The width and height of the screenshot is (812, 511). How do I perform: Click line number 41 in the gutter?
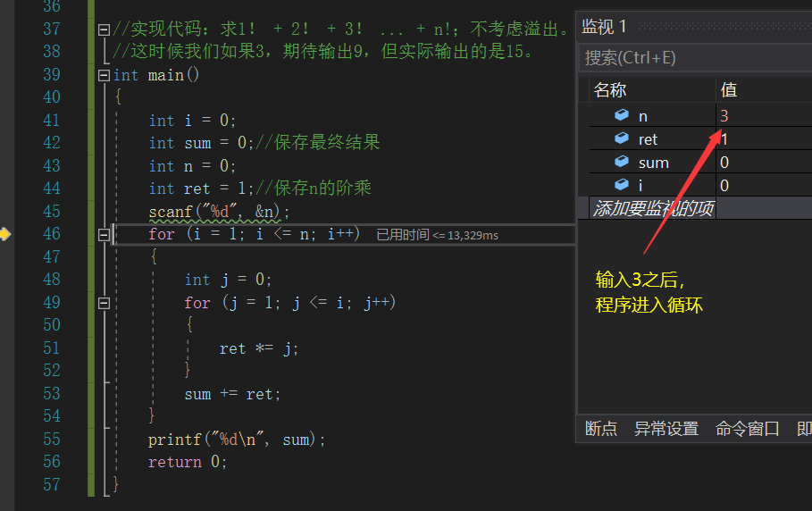point(52,121)
